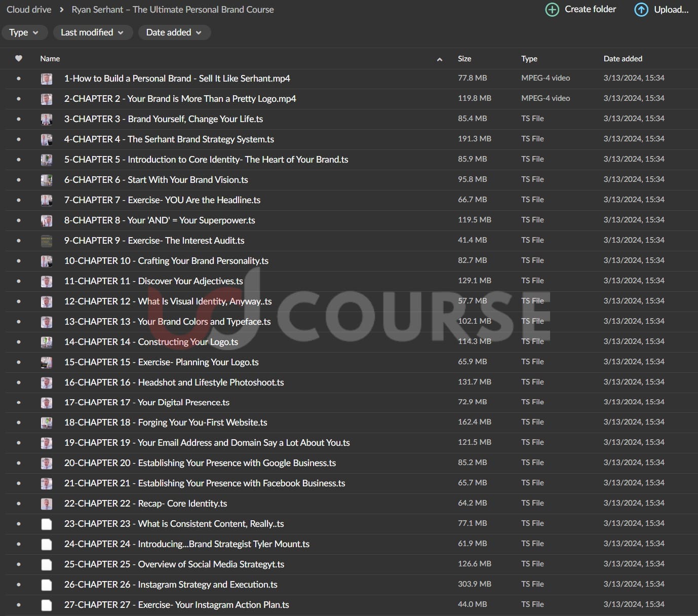Screen dimensions: 698x616
Task: Sort by the Date added column header
Action: pos(623,59)
